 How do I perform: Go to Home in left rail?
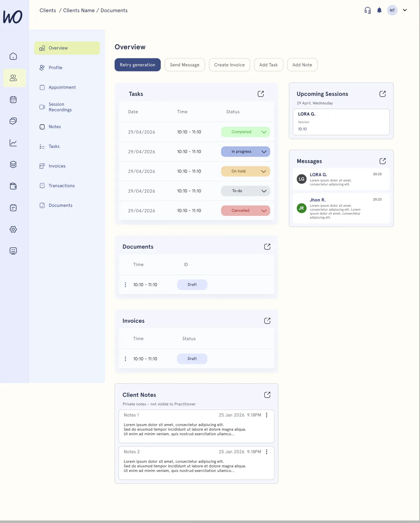(13, 56)
